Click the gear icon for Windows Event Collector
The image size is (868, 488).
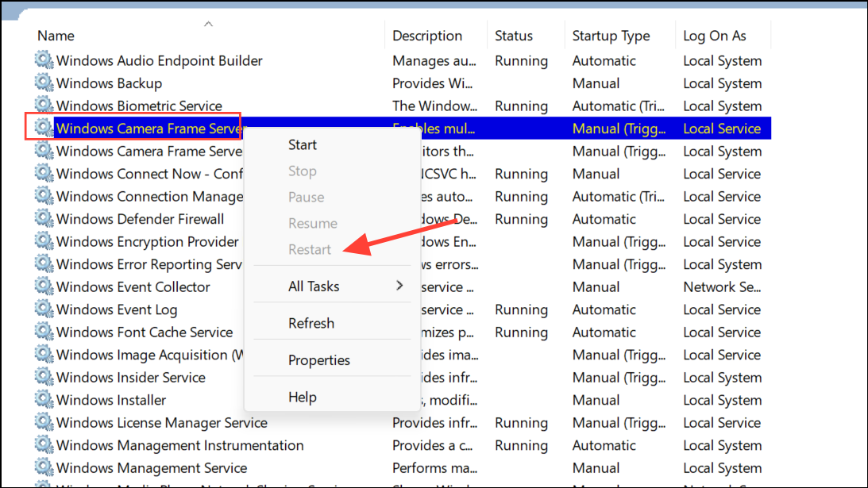(x=44, y=286)
